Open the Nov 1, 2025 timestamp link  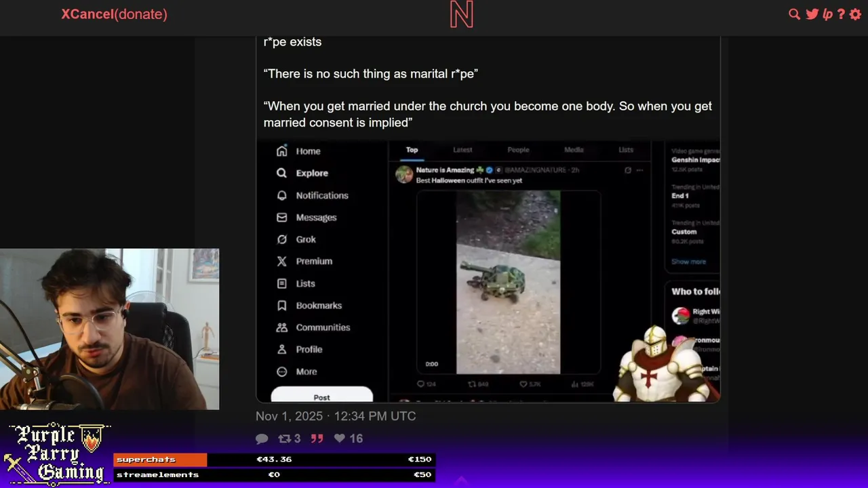[336, 416]
